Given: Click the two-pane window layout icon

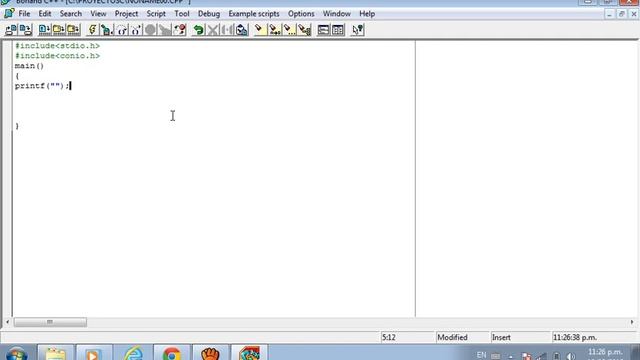Looking at the screenshot, I should (338, 30).
